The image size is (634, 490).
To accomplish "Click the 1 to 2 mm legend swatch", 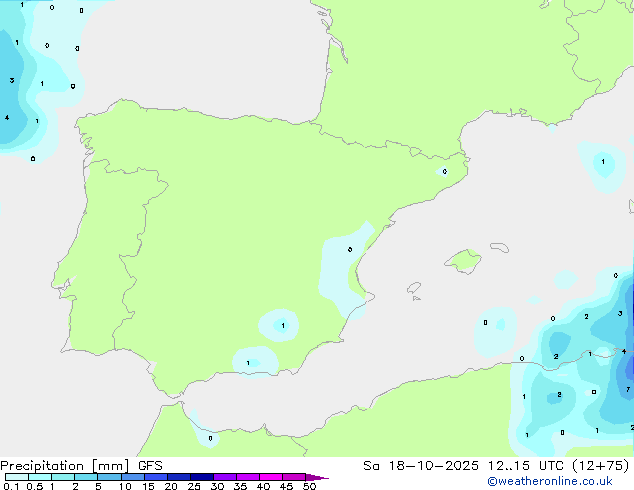I will (x=63, y=477).
